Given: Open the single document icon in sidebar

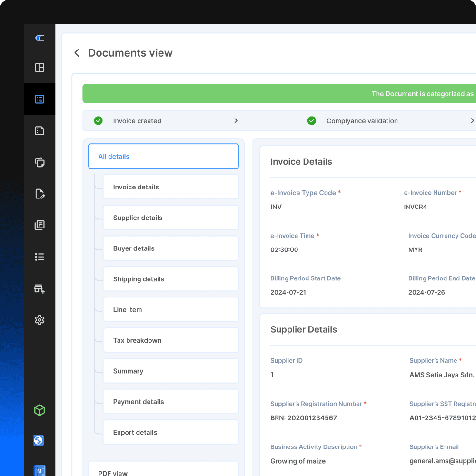Looking at the screenshot, I should click(40, 130).
